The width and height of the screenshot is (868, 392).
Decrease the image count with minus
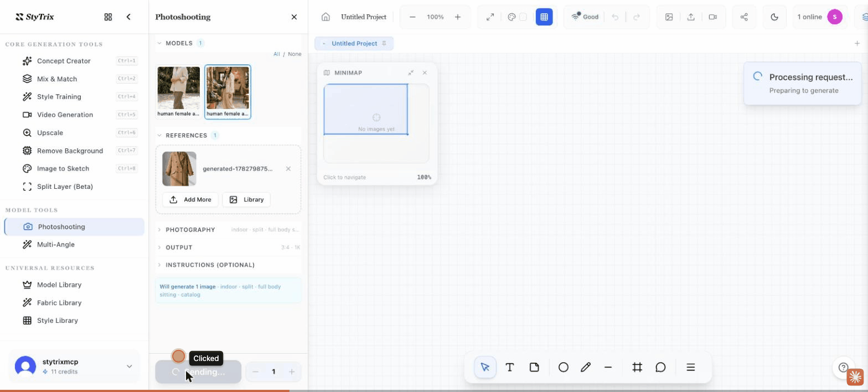pos(255,372)
